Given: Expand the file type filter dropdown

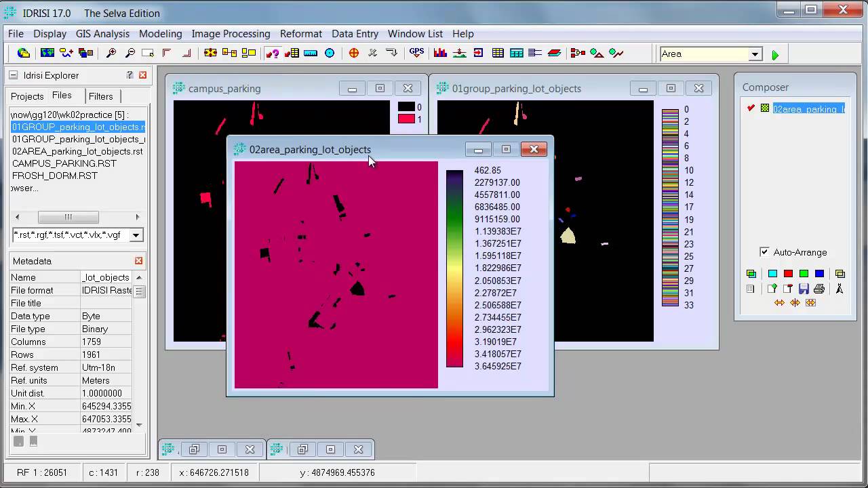Looking at the screenshot, I should tap(136, 235).
